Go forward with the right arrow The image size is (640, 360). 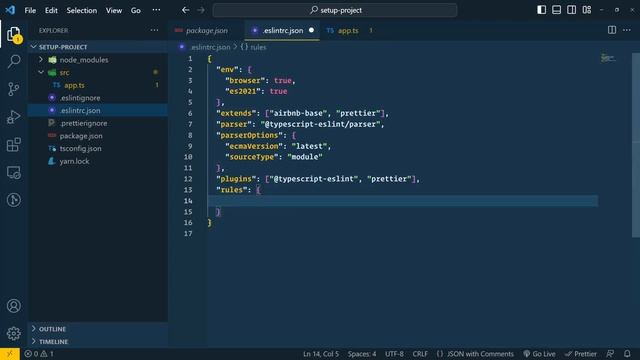(x=201, y=10)
